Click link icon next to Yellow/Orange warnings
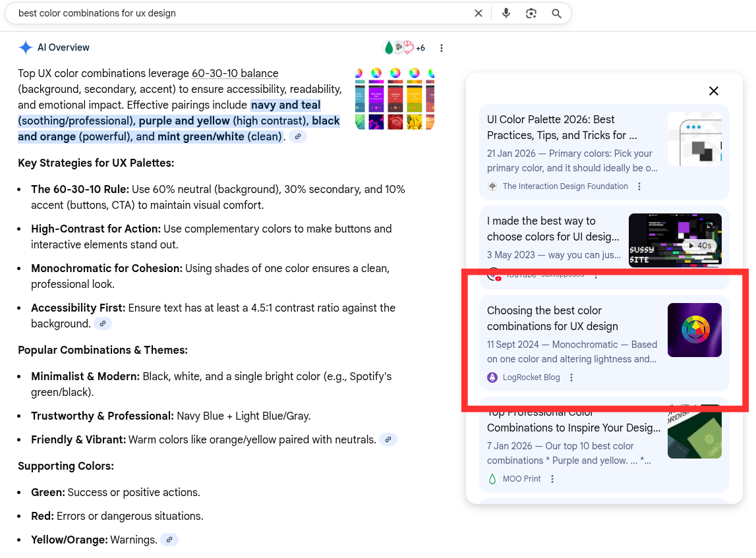This screenshot has height=558, width=756. tap(169, 540)
